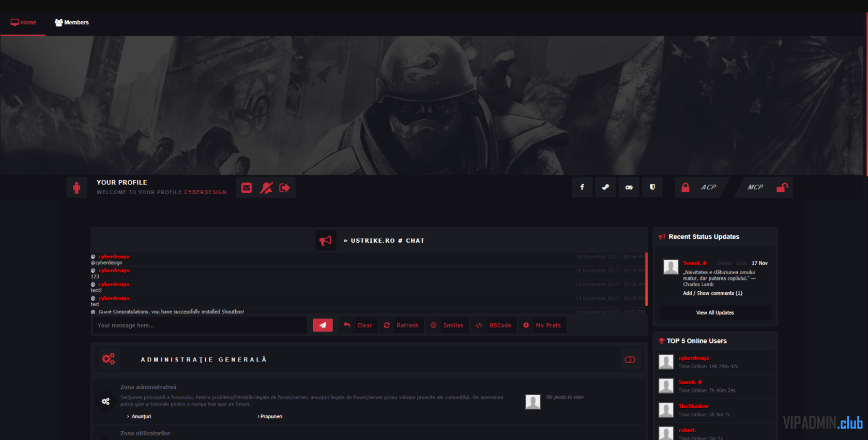Click the smiley face icon
This screenshot has height=440, width=868.
pyautogui.click(x=433, y=325)
